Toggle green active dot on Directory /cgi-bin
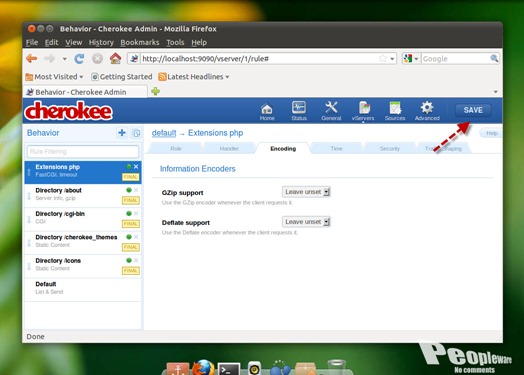The height and width of the screenshot is (375, 524). [x=129, y=213]
